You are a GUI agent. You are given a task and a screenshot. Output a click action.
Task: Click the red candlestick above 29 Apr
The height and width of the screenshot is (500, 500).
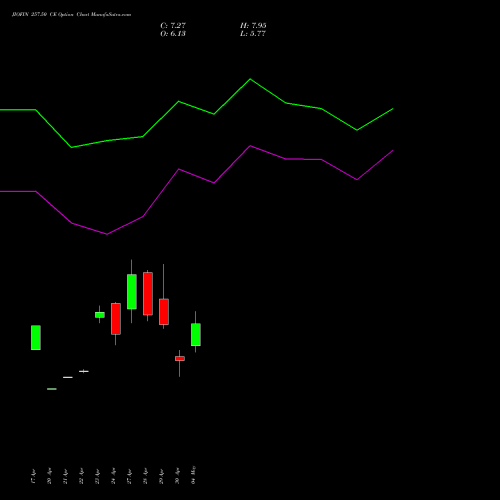pos(164,312)
